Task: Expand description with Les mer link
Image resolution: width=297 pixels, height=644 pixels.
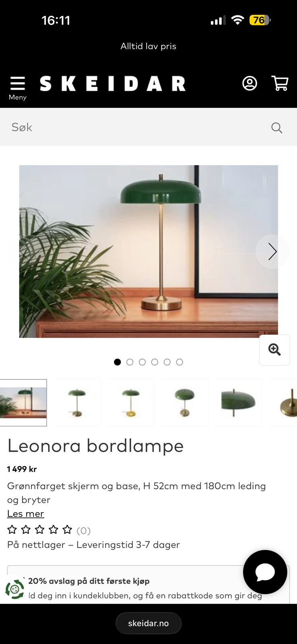Action: (25, 514)
